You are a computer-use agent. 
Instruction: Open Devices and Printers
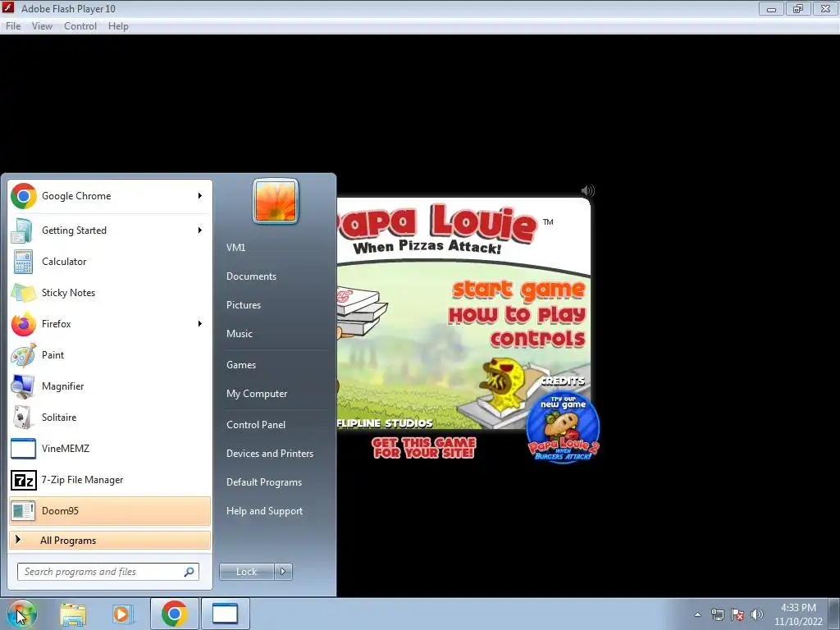point(269,454)
